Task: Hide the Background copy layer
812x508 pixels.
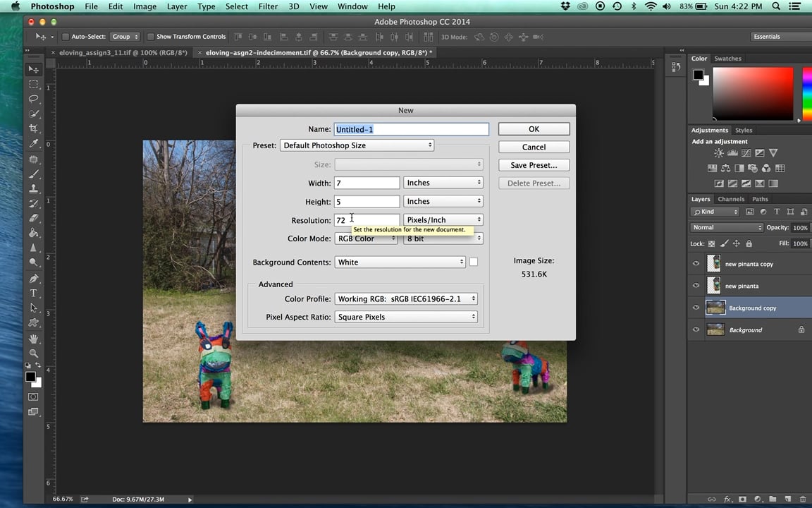Action: pyautogui.click(x=696, y=308)
